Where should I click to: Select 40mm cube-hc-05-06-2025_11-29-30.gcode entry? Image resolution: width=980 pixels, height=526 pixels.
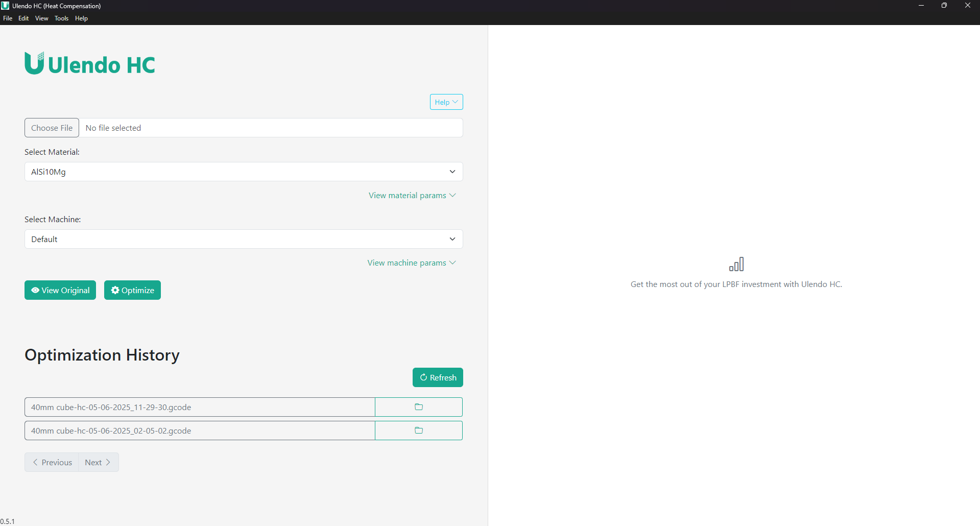tap(200, 407)
